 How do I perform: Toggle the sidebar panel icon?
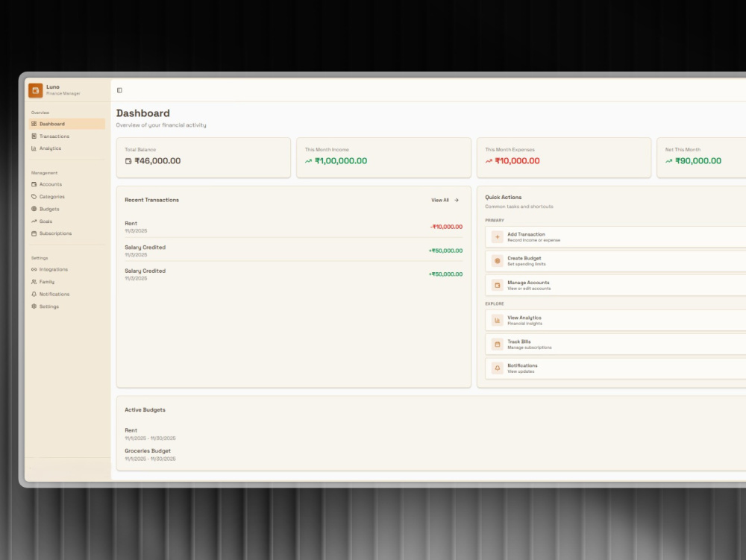click(119, 90)
